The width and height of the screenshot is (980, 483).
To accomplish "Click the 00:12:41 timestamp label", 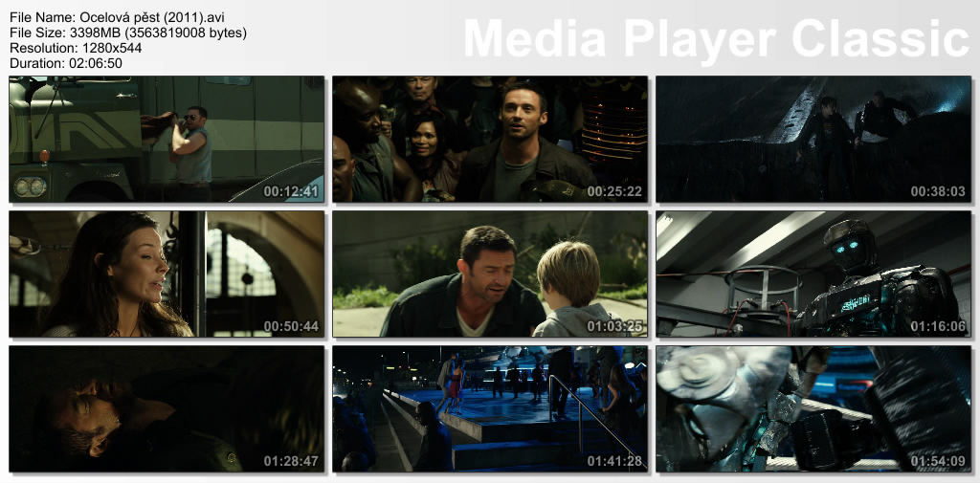I will point(291,191).
